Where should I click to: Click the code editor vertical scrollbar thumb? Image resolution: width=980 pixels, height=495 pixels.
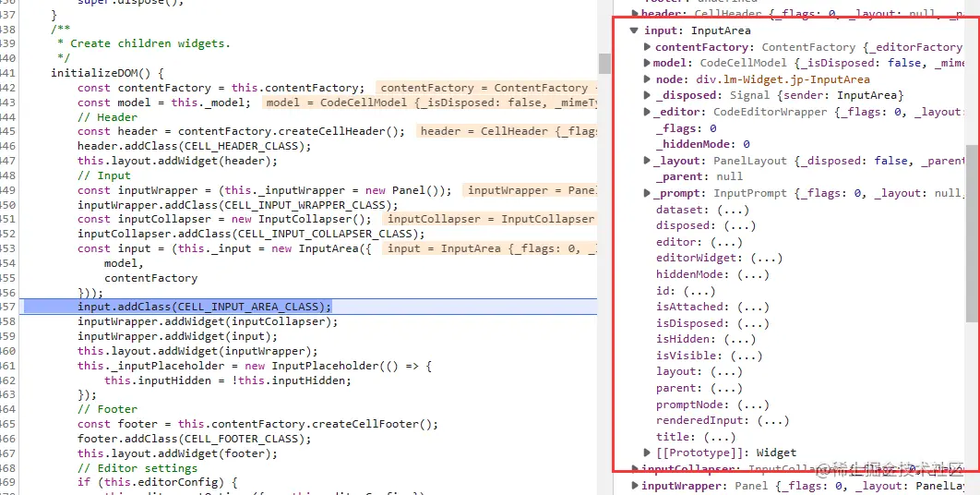pos(604,63)
